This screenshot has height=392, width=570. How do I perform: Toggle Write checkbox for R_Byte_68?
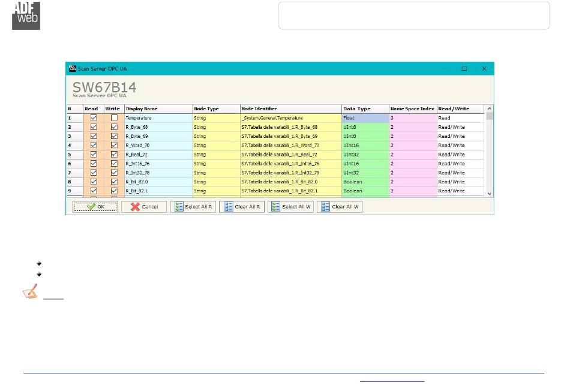click(114, 127)
